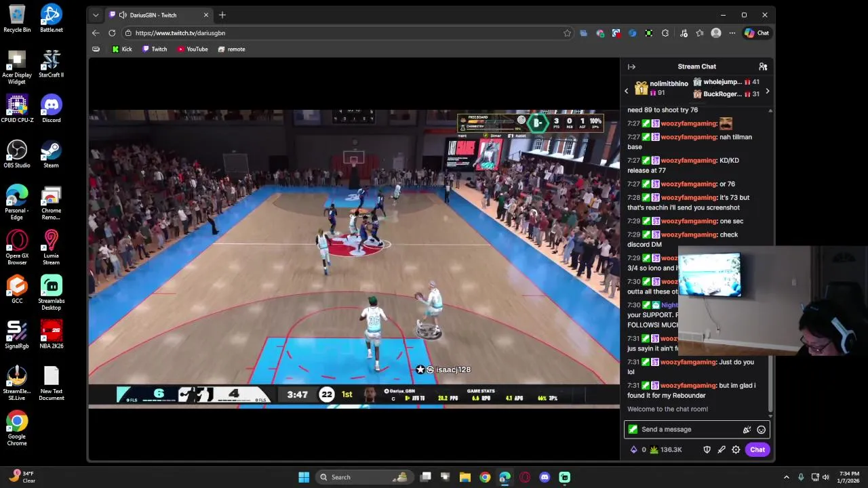Open Favorites hub icon in toolbar
The image size is (868, 488).
click(x=700, y=33)
